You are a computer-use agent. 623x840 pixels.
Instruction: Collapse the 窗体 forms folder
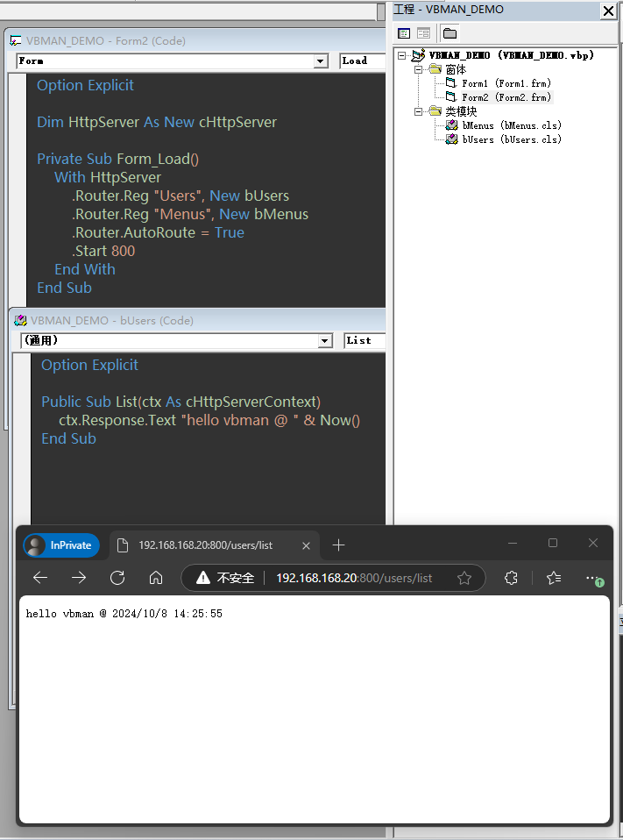(419, 69)
